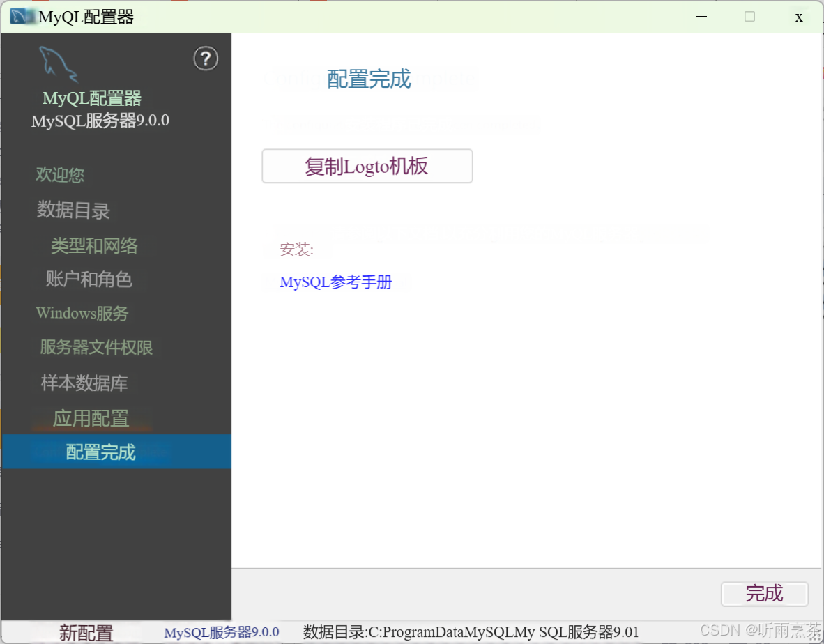Open the MySQL参考手册 link

tap(336, 282)
